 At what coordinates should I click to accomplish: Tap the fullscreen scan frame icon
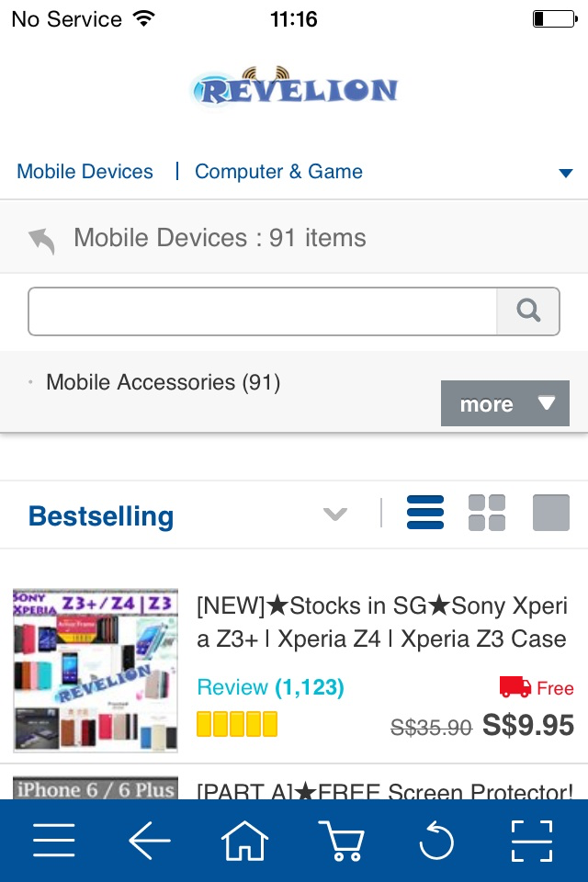(532, 840)
